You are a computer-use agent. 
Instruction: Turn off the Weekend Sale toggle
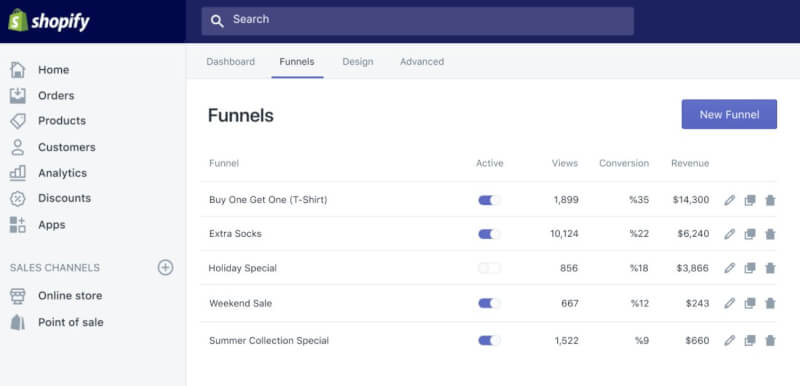pyautogui.click(x=489, y=303)
